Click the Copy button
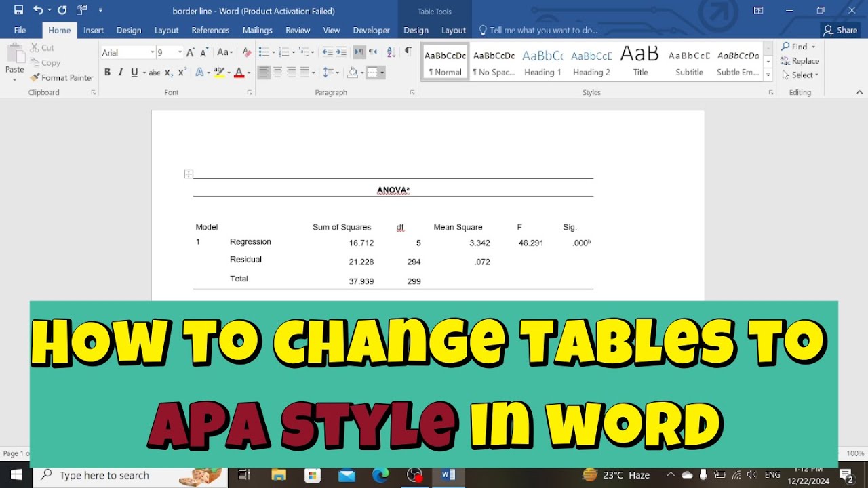868x488 pixels. [x=45, y=63]
